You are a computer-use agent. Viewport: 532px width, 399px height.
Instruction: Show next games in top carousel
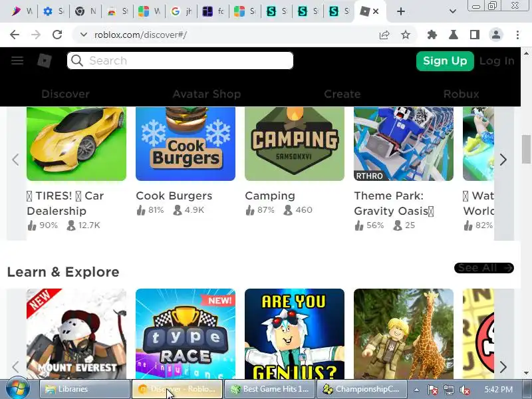503,160
